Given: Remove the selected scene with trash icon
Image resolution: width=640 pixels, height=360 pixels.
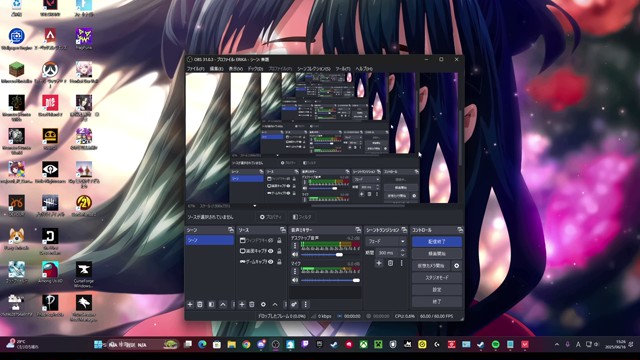Looking at the screenshot, I should [x=200, y=304].
